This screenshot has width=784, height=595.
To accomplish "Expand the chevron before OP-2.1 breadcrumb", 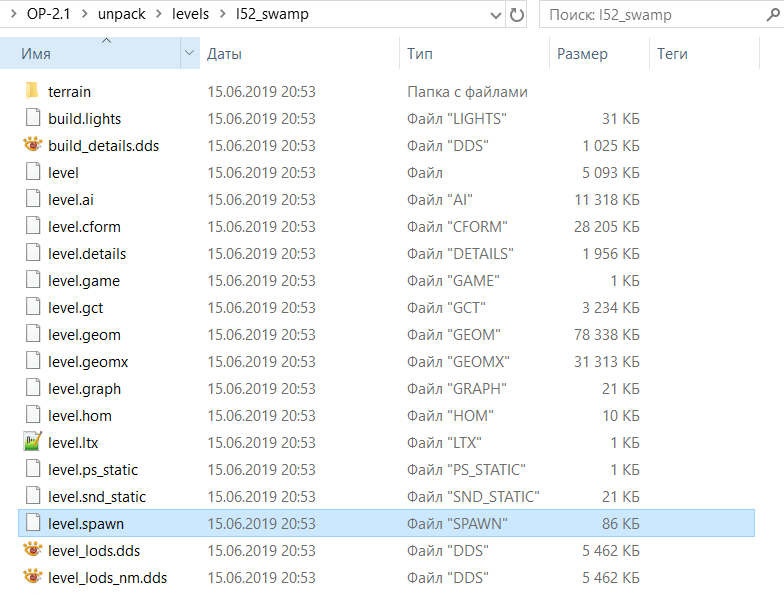I will 14,14.
